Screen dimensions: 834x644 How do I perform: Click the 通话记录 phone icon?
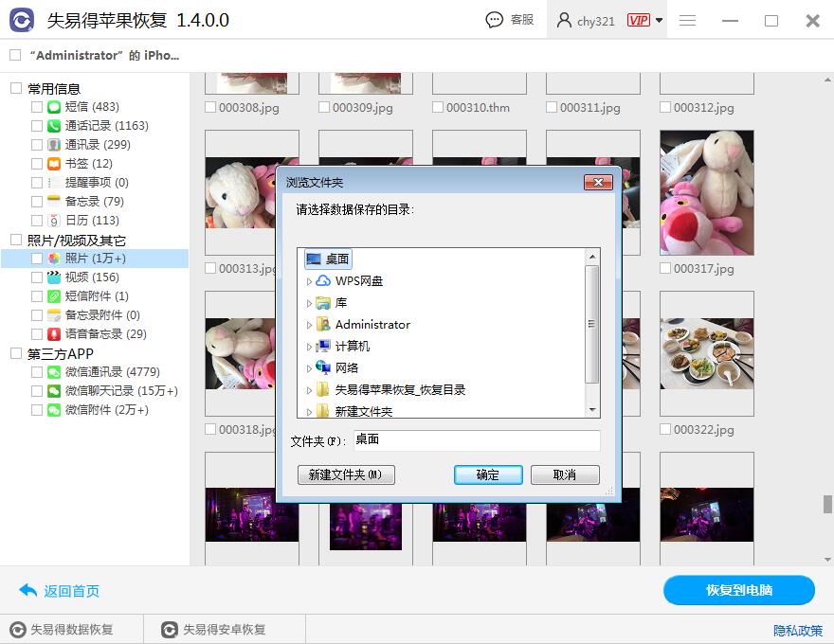tap(54, 126)
